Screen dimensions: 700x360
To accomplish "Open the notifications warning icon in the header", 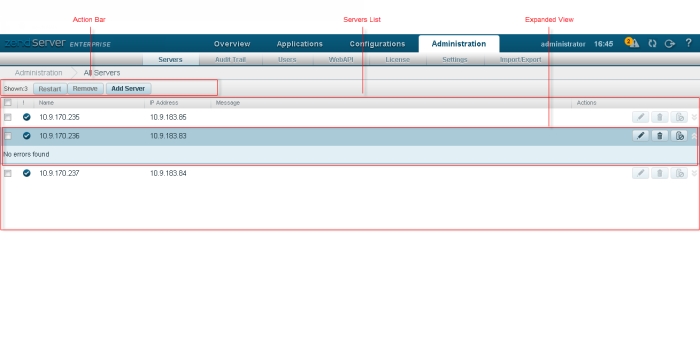I will [x=632, y=43].
